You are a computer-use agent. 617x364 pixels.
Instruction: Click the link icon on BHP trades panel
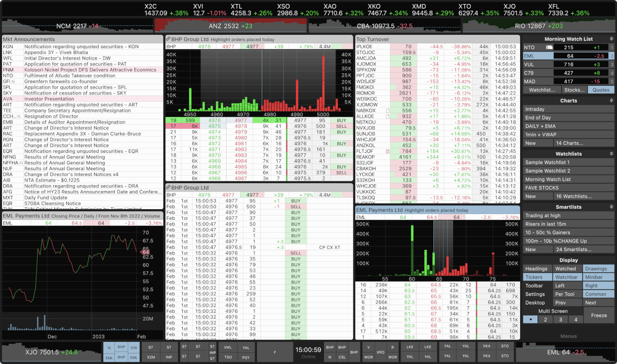coord(168,188)
